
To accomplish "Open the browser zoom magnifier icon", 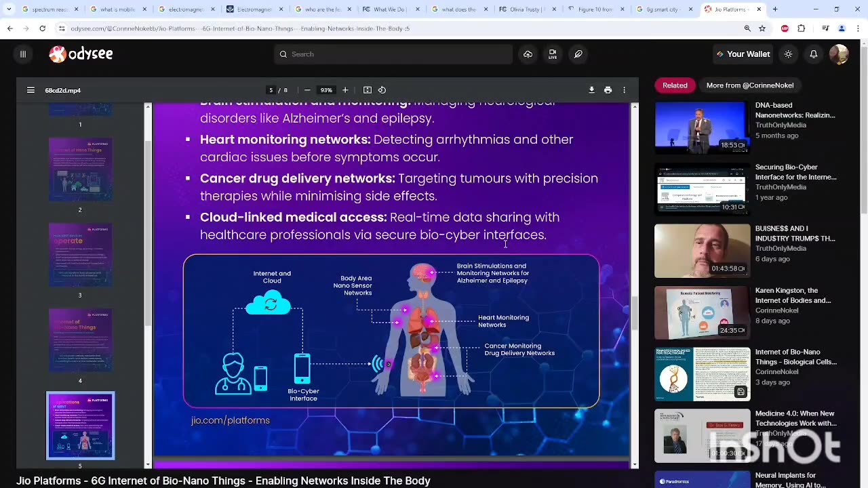I will (747, 28).
